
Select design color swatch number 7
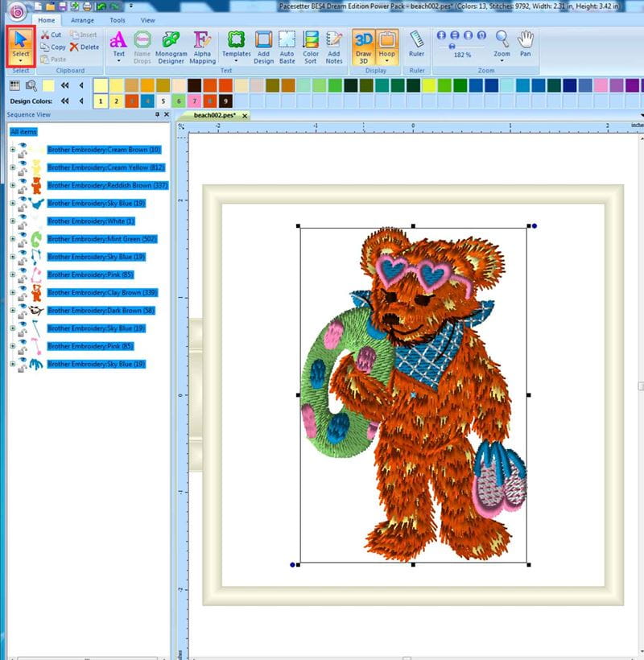click(195, 101)
